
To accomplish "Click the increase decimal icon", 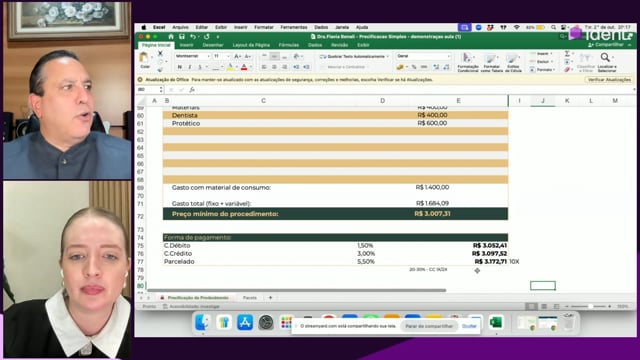I will pyautogui.click(x=436, y=67).
